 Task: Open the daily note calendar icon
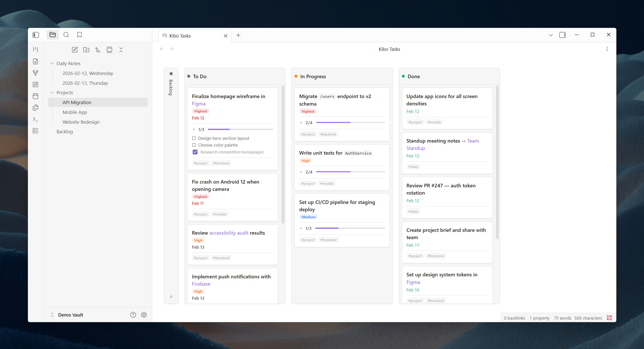tap(35, 96)
